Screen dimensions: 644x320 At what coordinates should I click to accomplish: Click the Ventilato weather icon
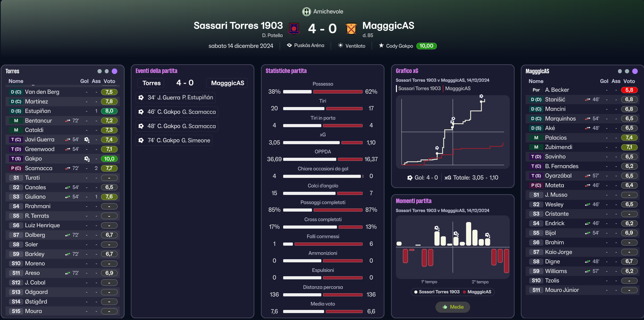pos(341,46)
